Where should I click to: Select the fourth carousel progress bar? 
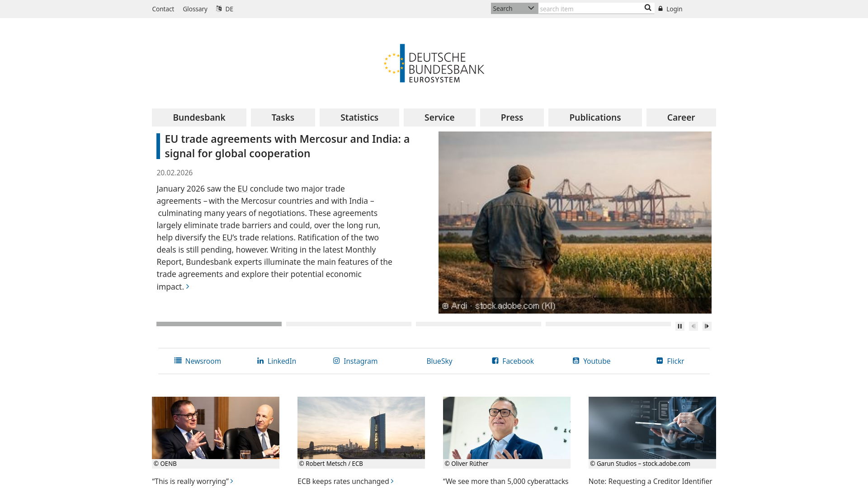pyautogui.click(x=608, y=324)
